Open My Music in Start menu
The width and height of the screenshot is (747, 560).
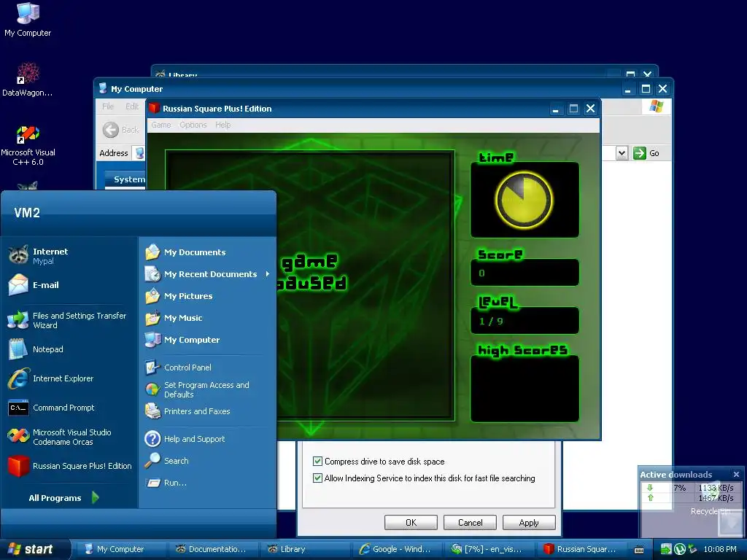207,318
